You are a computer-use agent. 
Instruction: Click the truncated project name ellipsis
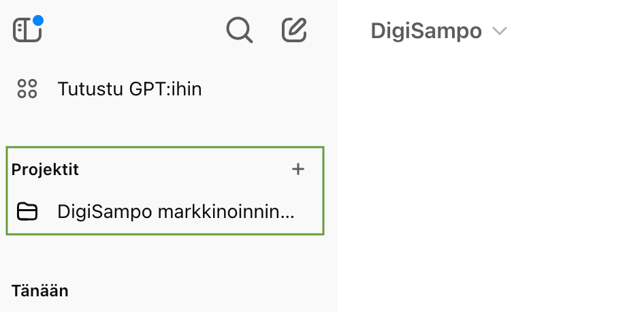(x=288, y=214)
